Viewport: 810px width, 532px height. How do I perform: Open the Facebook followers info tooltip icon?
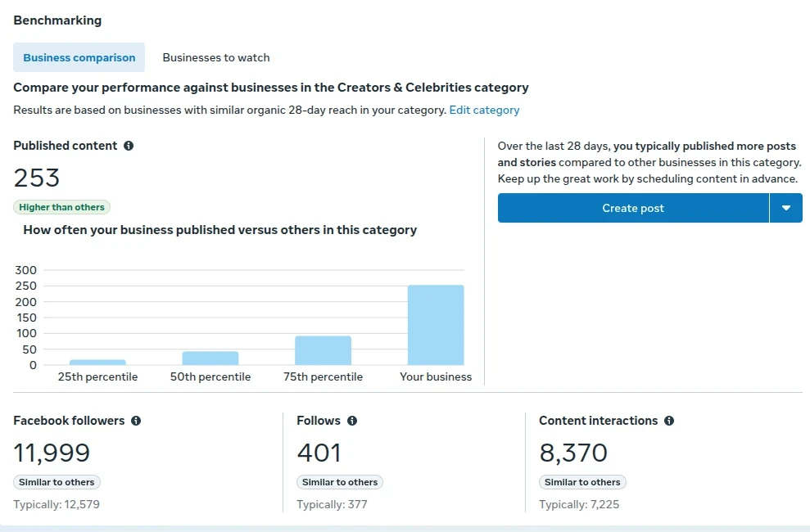[x=136, y=421]
